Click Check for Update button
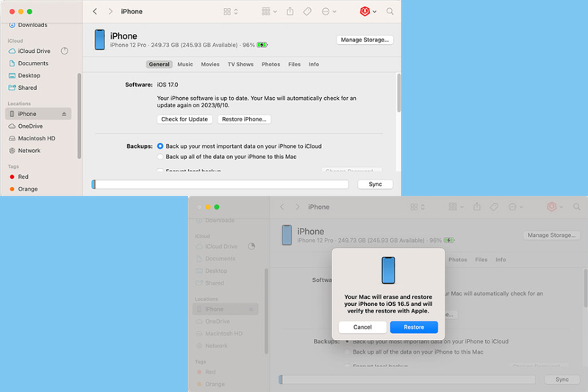This screenshot has width=588, height=392. pos(184,119)
